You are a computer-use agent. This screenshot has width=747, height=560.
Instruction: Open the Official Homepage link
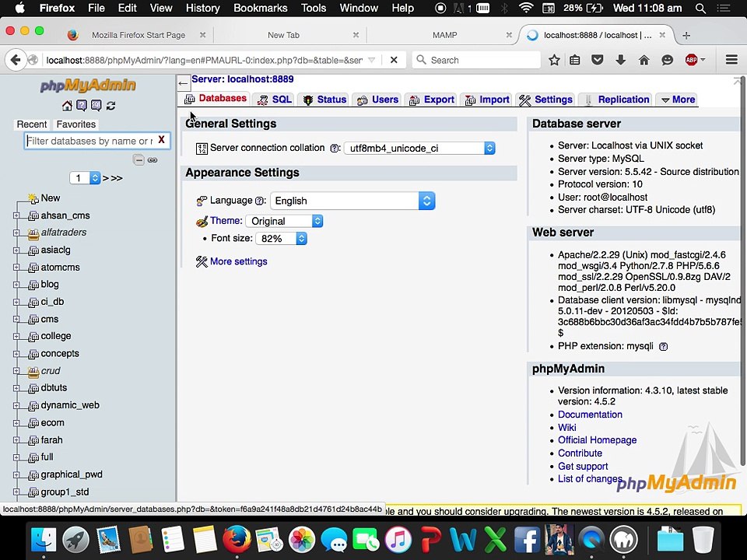point(597,440)
